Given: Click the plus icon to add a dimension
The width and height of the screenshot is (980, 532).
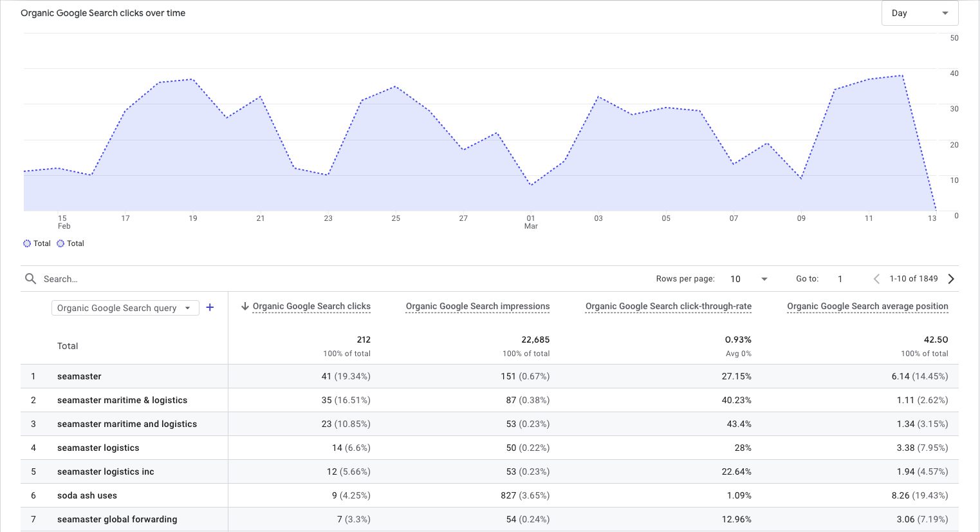Looking at the screenshot, I should [x=210, y=307].
